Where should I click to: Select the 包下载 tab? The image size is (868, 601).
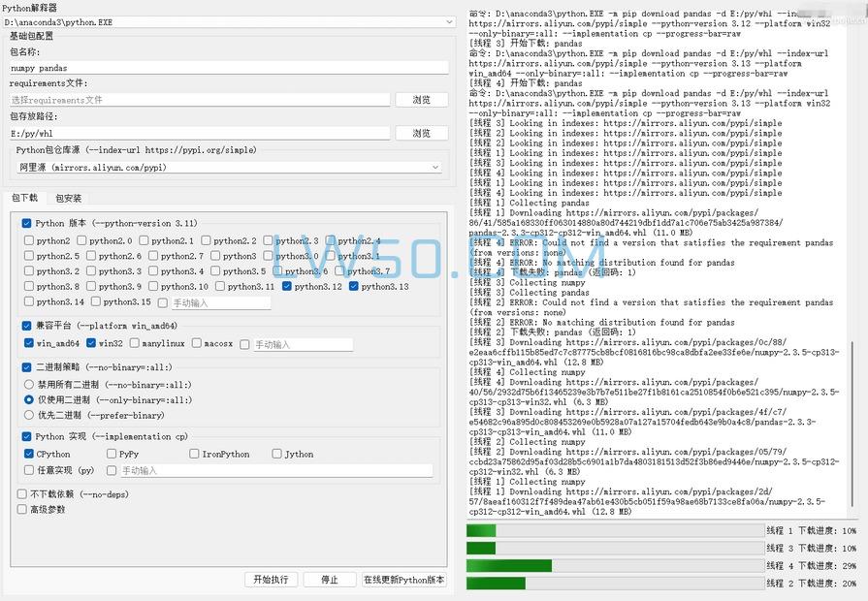[25, 199]
